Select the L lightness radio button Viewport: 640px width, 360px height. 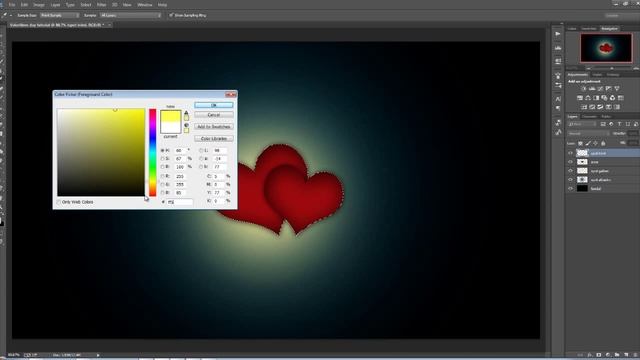pyautogui.click(x=201, y=151)
